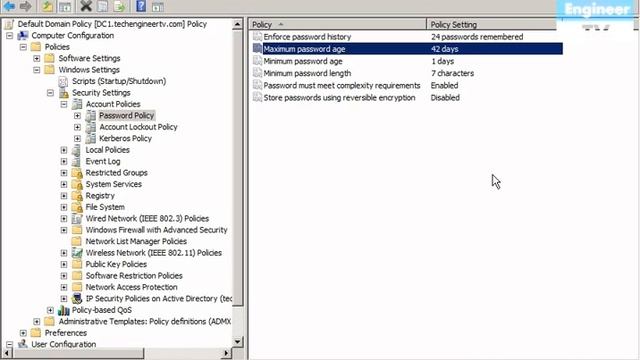This screenshot has width=640, height=360.
Task: Click the Back arrow toolbar icon
Action: (9, 6)
